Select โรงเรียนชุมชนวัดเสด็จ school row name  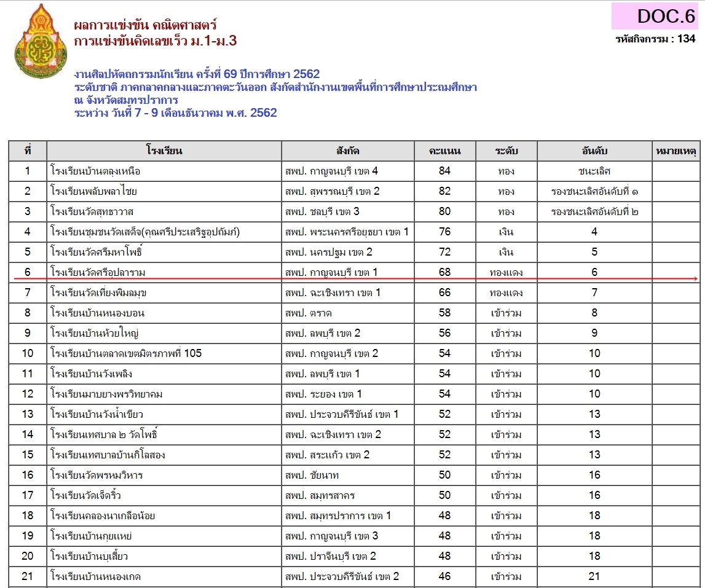(145, 232)
